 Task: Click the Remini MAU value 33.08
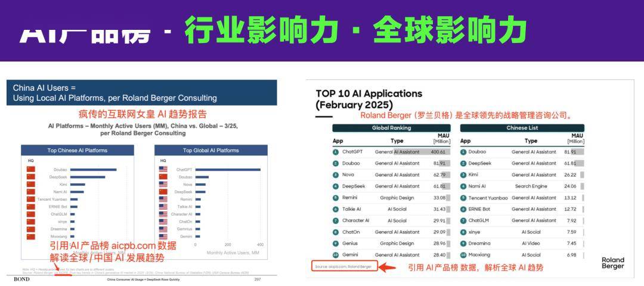coord(439,198)
